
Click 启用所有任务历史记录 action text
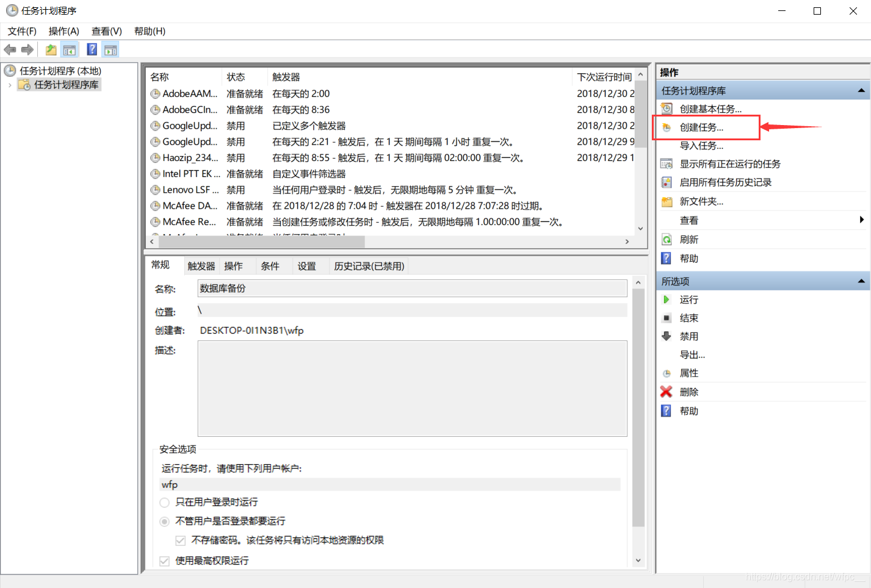pyautogui.click(x=726, y=182)
